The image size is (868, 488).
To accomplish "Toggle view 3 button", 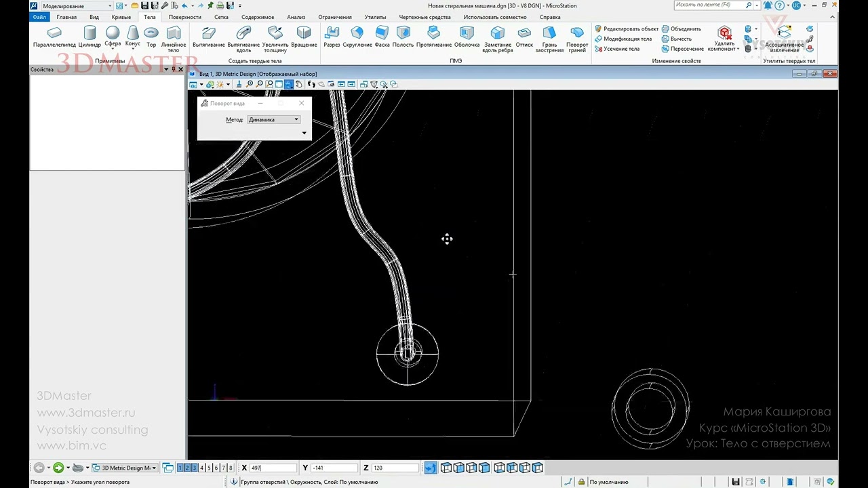I will [194, 468].
